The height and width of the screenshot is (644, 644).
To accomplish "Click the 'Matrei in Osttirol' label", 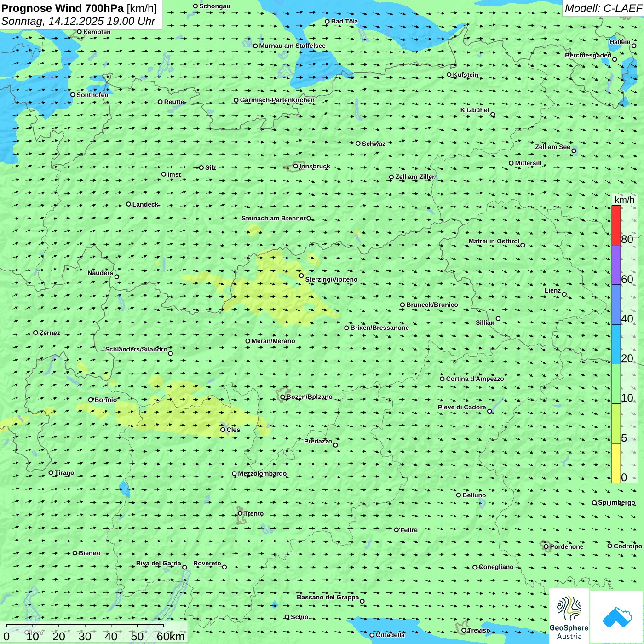I will [494, 241].
